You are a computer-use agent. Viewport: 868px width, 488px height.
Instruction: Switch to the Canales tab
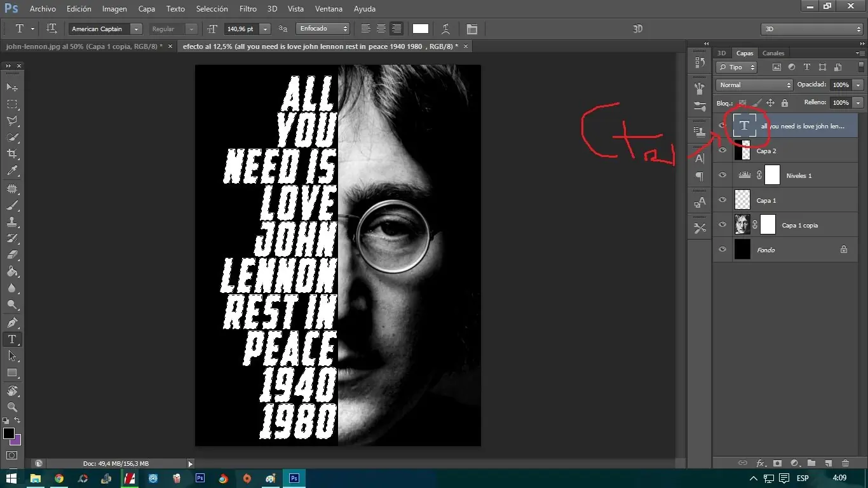(x=773, y=53)
